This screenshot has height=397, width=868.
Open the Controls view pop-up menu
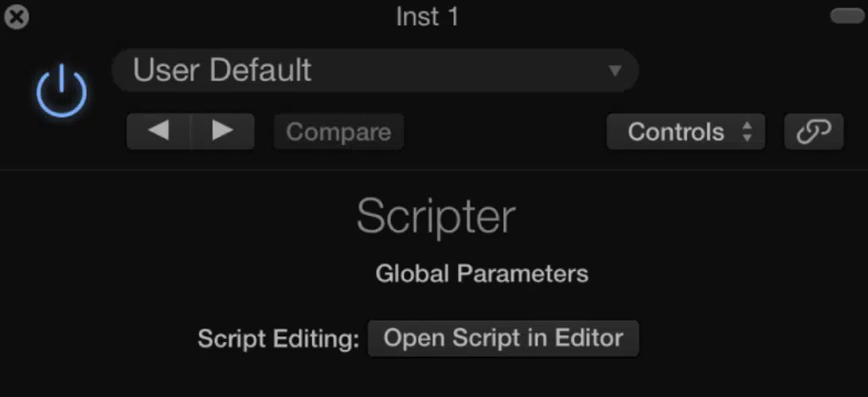[x=686, y=132]
